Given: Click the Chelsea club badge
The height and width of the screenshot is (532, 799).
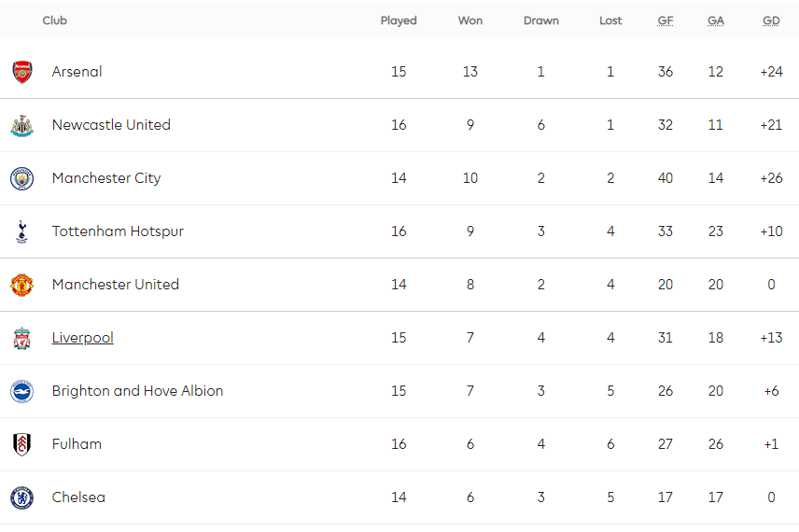Looking at the screenshot, I should (x=21, y=497).
